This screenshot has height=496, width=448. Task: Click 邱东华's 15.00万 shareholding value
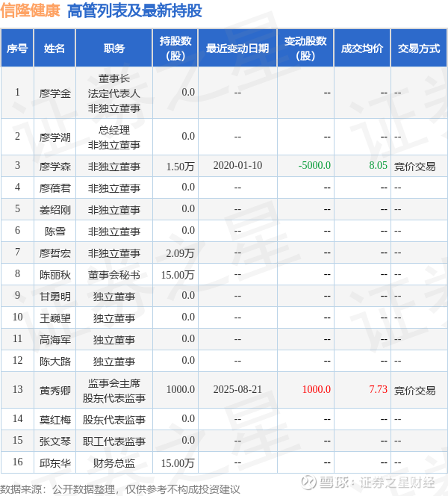178,463
